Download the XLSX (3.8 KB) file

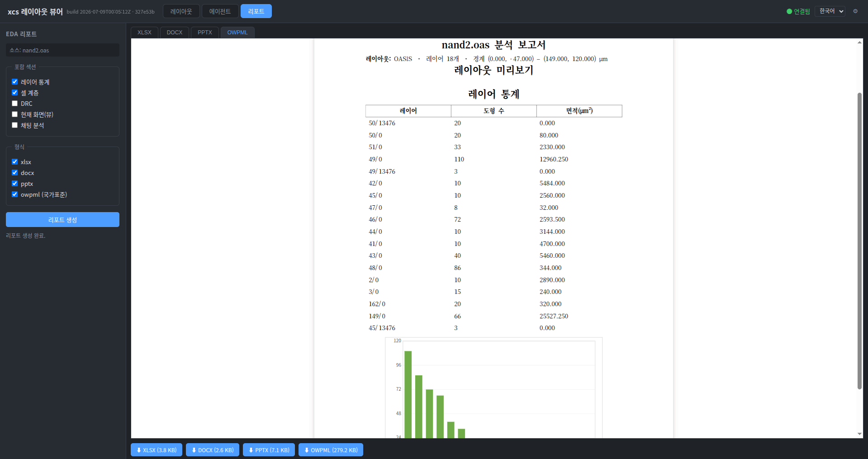[x=157, y=450]
